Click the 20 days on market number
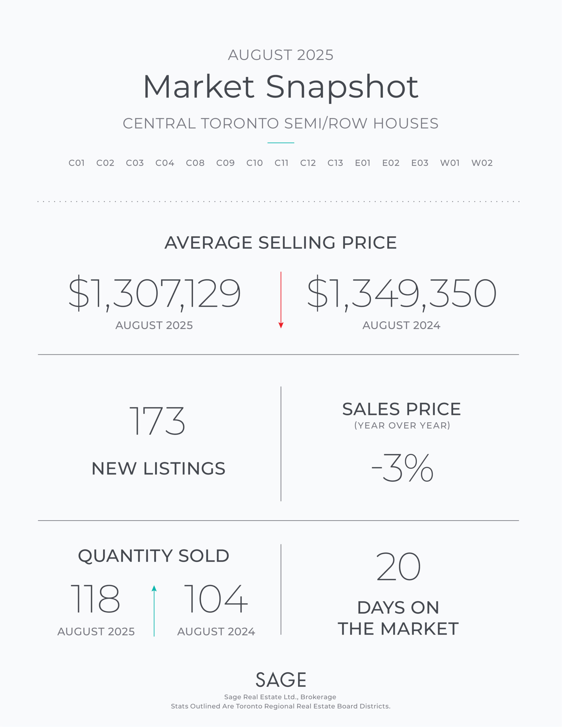This screenshot has height=728, width=562. click(398, 567)
